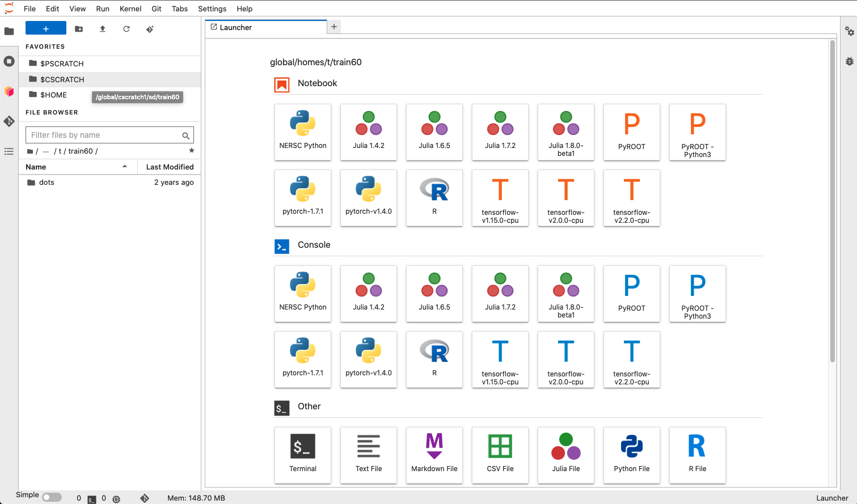
Task: Create a new Text File
Action: (369, 455)
